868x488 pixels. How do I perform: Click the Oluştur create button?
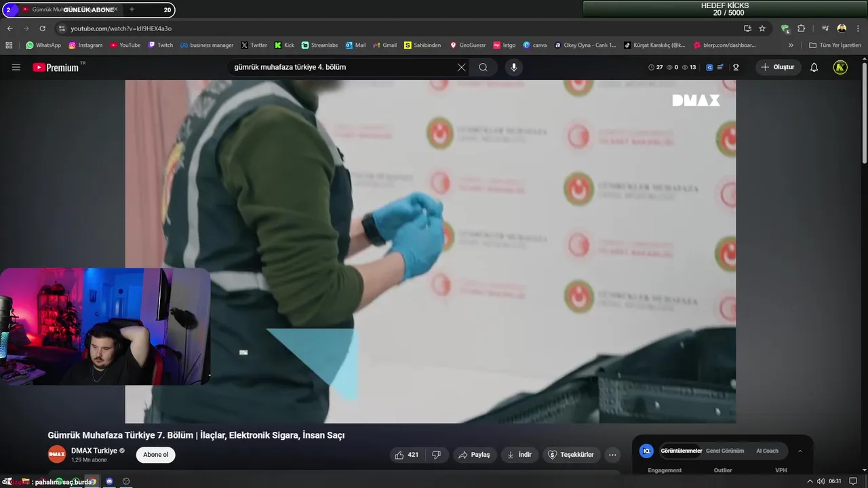pos(778,67)
